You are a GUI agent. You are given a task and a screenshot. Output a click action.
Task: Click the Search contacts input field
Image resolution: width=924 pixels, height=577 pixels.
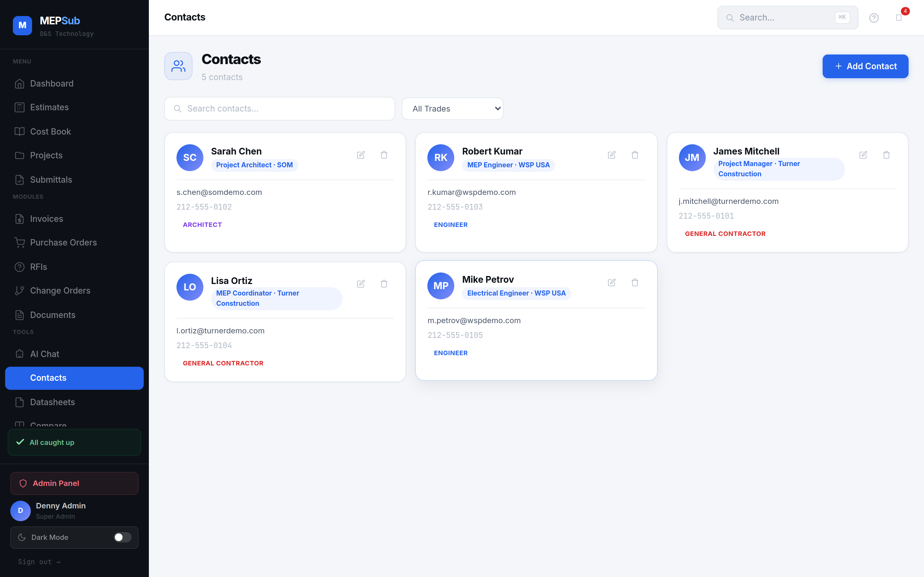click(279, 108)
